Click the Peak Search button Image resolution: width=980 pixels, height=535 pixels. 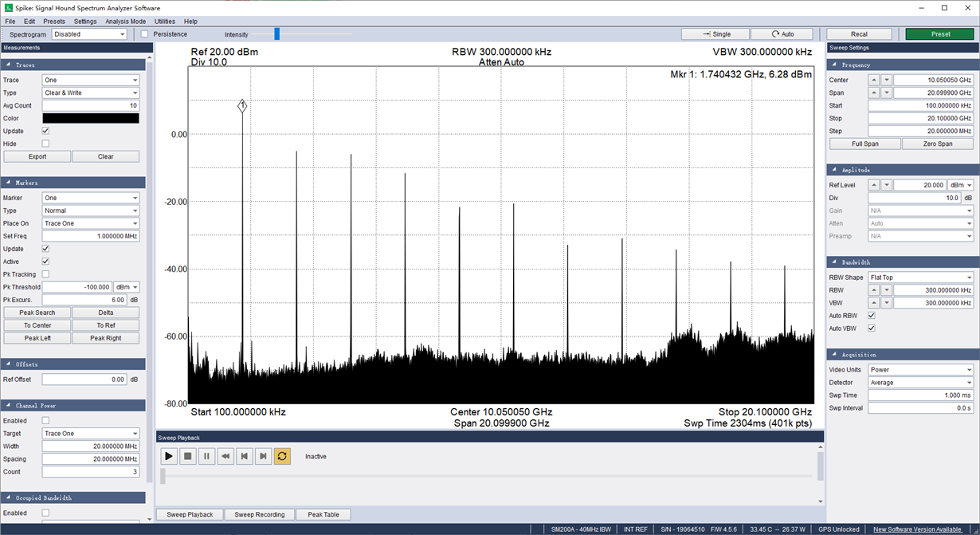(x=37, y=313)
